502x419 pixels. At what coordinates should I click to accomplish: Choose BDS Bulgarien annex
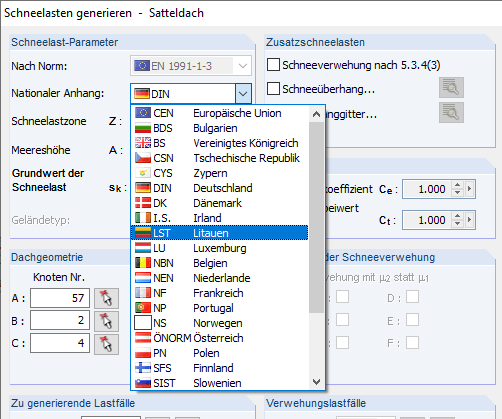point(220,128)
